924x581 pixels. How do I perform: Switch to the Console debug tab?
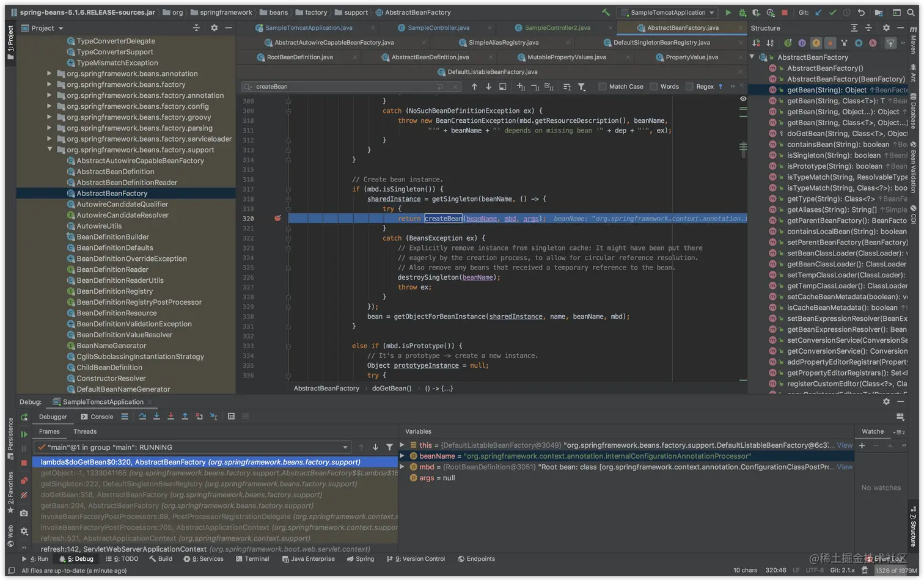(97, 417)
